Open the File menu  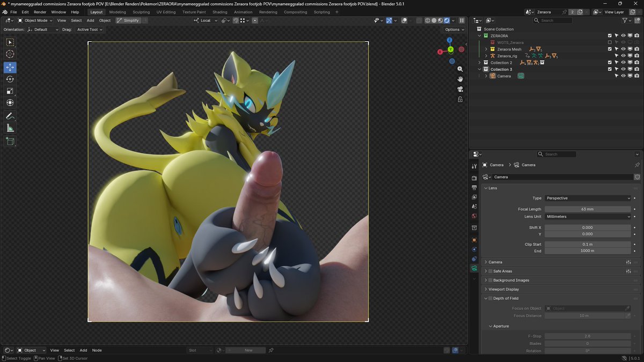click(x=13, y=12)
